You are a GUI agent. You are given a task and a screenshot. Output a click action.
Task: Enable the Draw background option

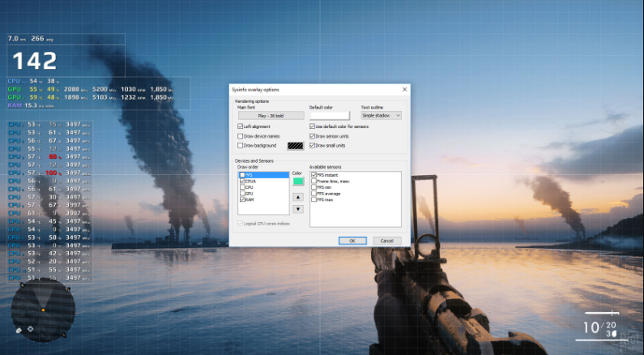click(240, 146)
